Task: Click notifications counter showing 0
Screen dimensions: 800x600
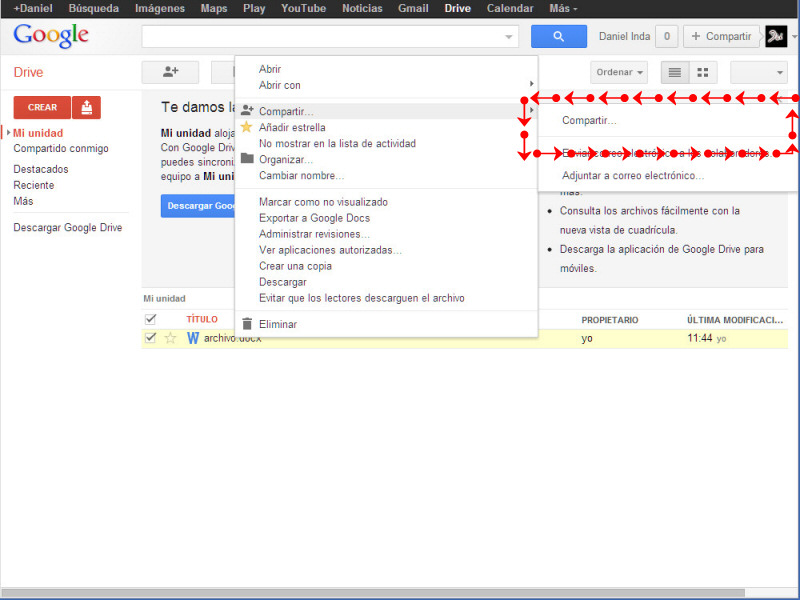Action: point(666,36)
